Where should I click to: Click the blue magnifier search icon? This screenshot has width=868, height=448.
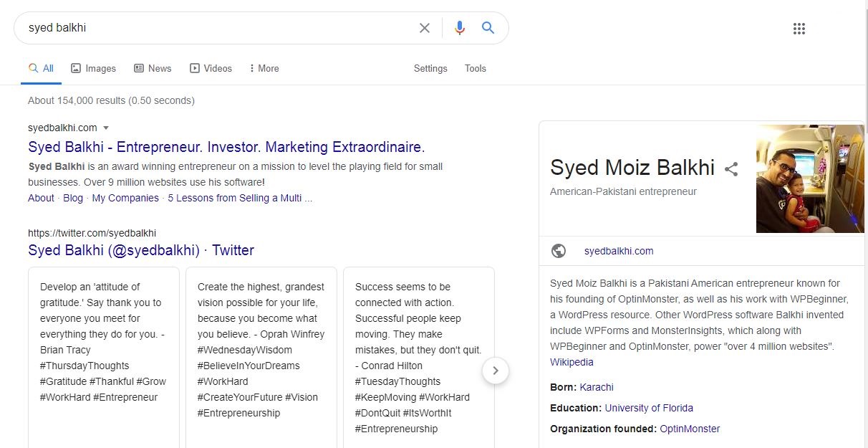click(488, 28)
